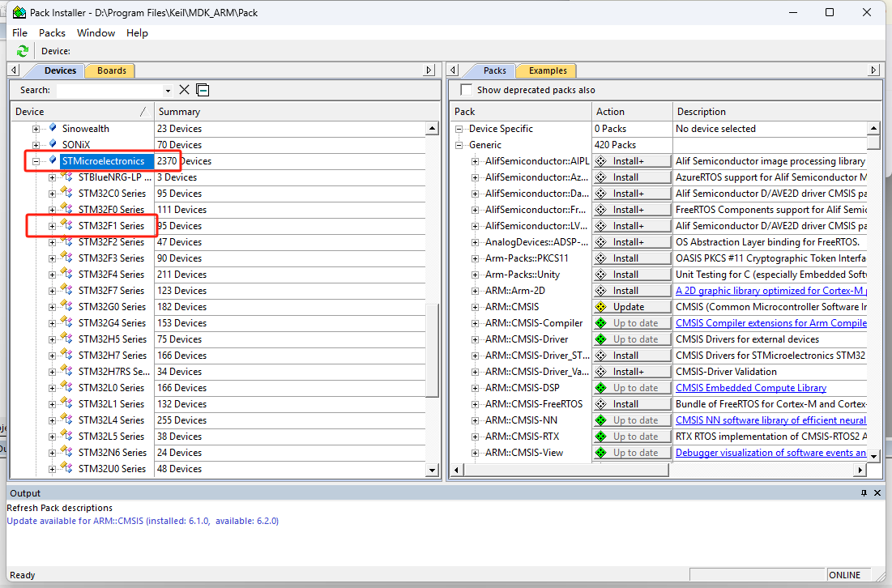Screen dimensions: 892x588
Task: Sort by the Device column header
Action: 83,112
